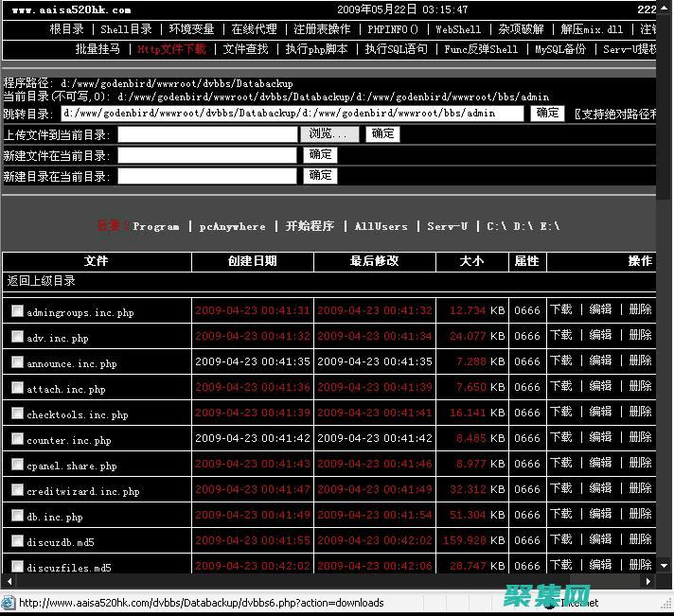Image resolution: width=674 pixels, height=616 pixels.
Task: Open the pcAnywhere directory shortcut
Action: (x=232, y=227)
